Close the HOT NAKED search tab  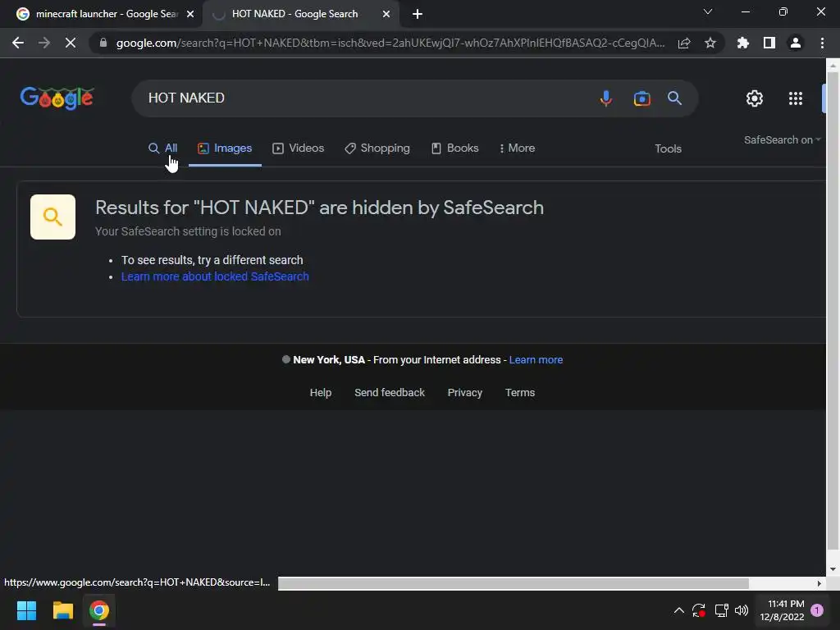(386, 14)
